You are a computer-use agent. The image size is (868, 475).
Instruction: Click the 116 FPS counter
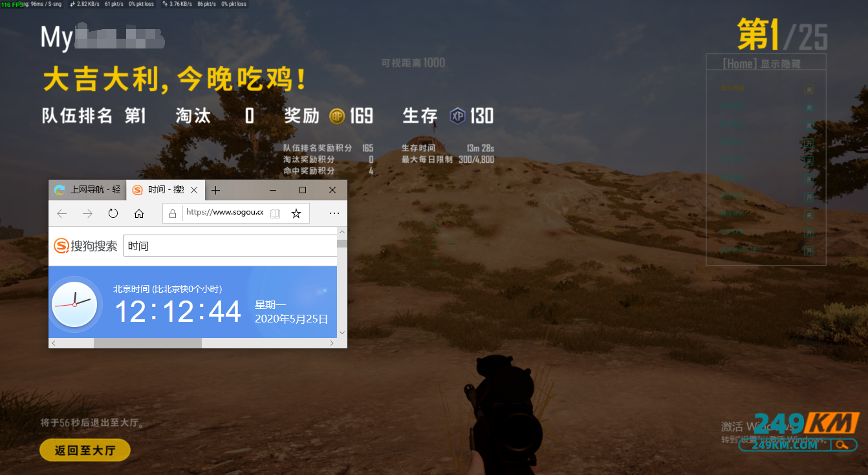12,5
